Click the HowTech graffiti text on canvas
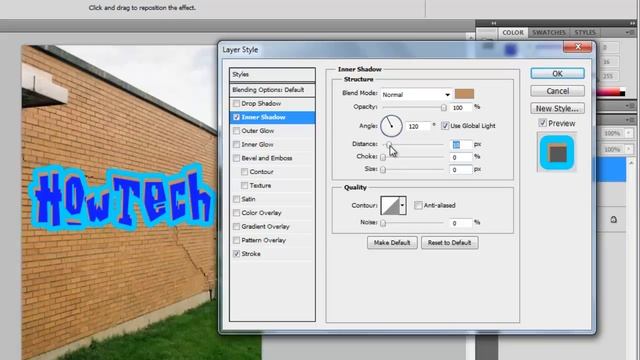 coord(122,199)
